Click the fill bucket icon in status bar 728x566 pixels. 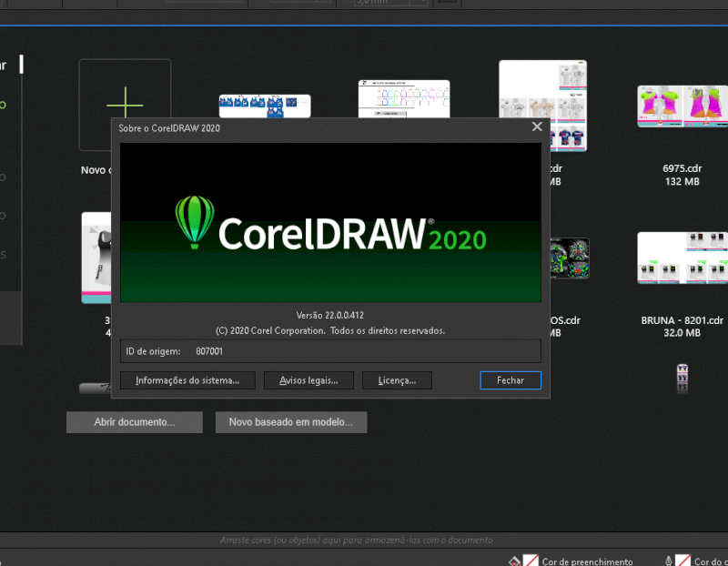(x=514, y=561)
